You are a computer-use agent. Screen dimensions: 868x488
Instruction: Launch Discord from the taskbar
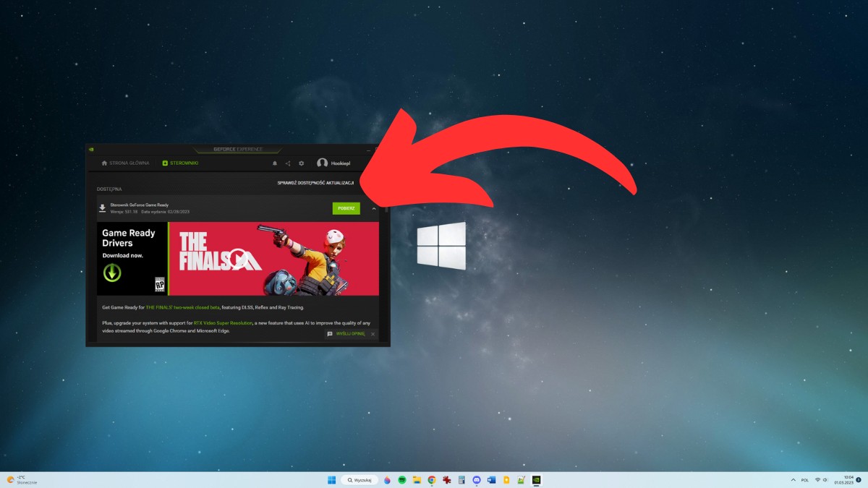[477, 480]
